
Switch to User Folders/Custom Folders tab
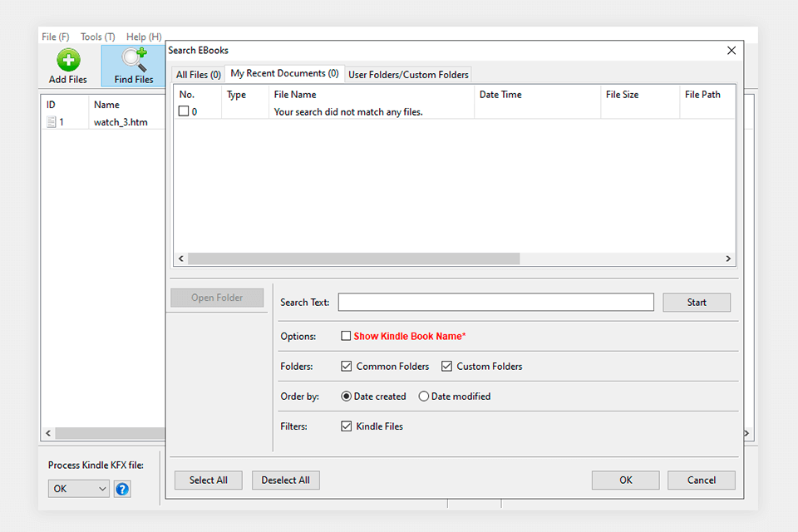coord(408,75)
